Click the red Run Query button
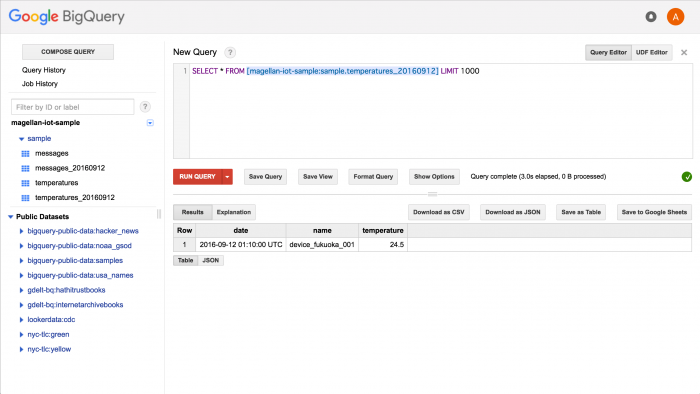Viewport: 700px width, 394px height. click(197, 177)
